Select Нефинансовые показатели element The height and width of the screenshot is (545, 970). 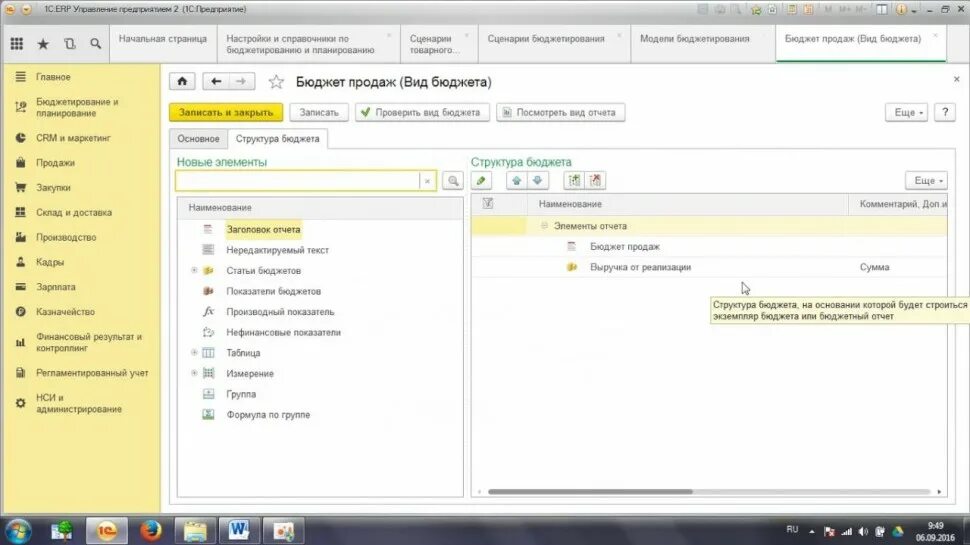click(283, 332)
